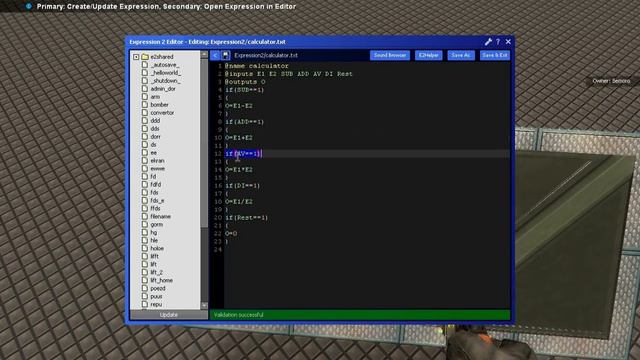Expand the e2shared folder node

click(x=136, y=57)
